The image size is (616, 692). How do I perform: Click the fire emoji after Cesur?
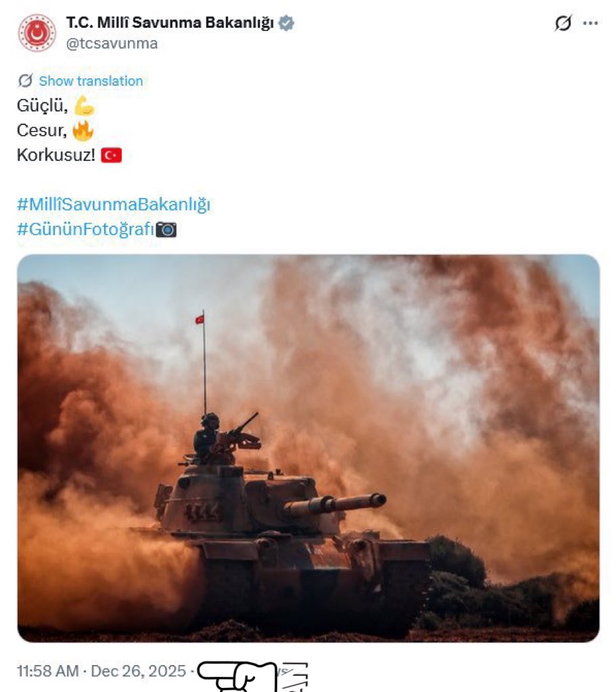click(83, 130)
